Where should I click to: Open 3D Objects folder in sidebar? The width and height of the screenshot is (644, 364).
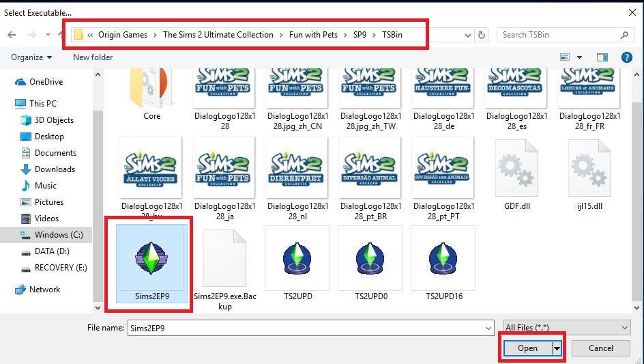pos(47,120)
